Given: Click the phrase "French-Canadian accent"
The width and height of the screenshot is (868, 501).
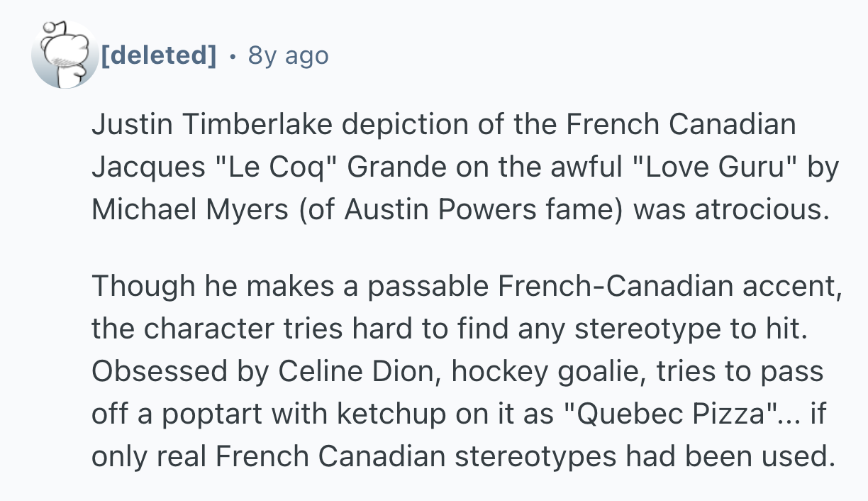Looking at the screenshot, I should coord(665,286).
